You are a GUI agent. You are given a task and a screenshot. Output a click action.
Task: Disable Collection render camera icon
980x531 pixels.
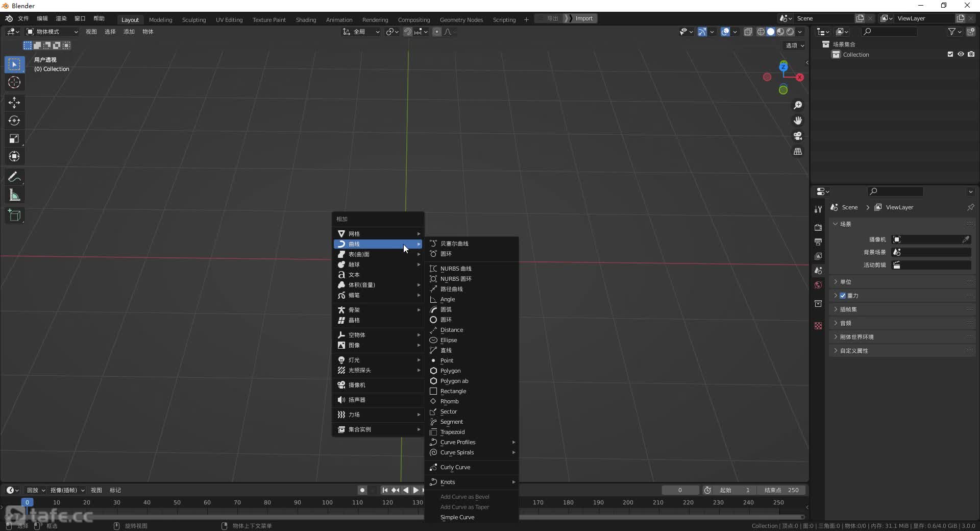[971, 54]
